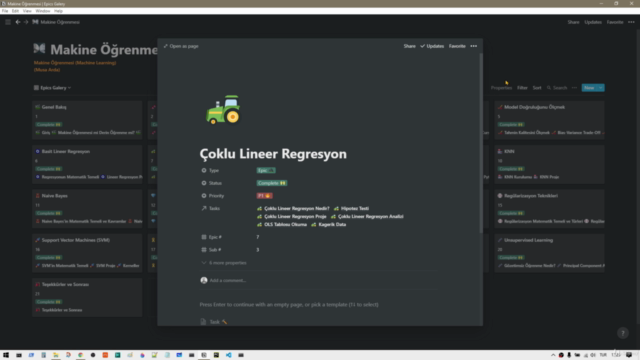Open Notion app icon in the taskbar
This screenshot has height=360, width=640.
tap(204, 355)
